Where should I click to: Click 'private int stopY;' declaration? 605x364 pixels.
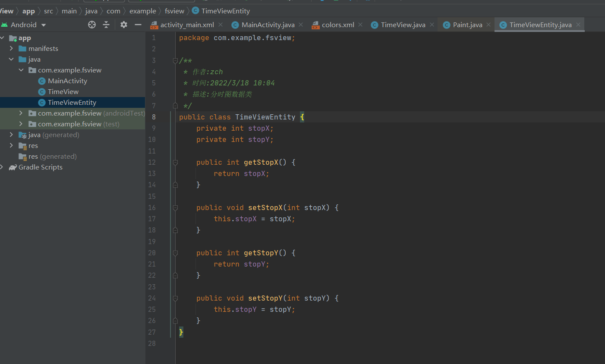235,140
